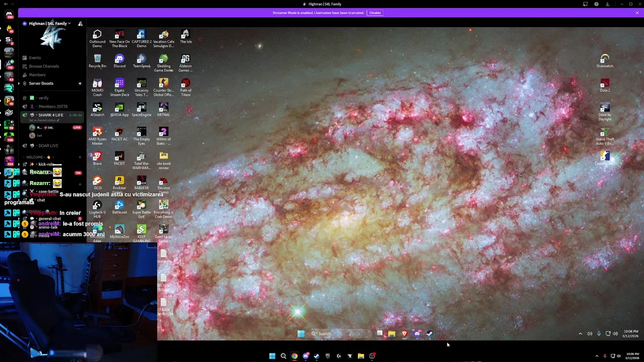644x362 pixels.
Task: Click the webcam overlay thumbnail
Action: pos(78,301)
